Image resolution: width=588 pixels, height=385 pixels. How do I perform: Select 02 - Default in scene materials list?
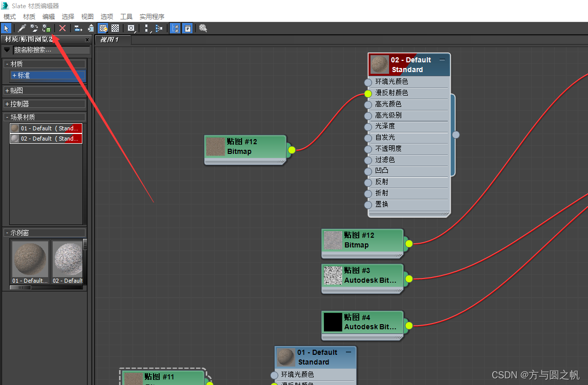pyautogui.click(x=46, y=139)
